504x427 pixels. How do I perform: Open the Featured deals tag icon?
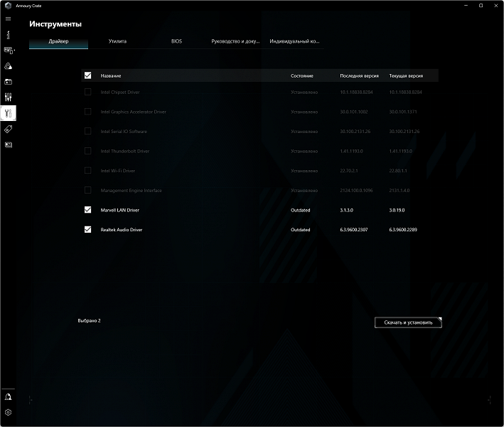(x=8, y=129)
